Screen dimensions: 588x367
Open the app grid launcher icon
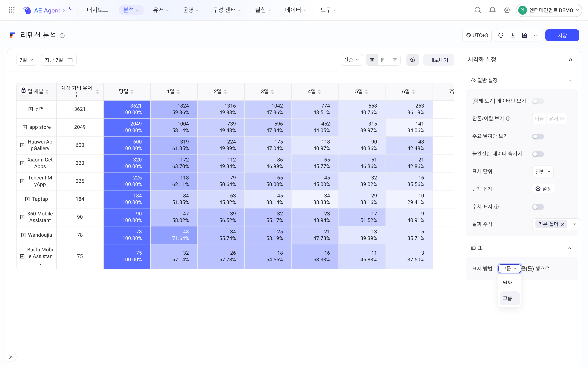pyautogui.click(x=12, y=10)
